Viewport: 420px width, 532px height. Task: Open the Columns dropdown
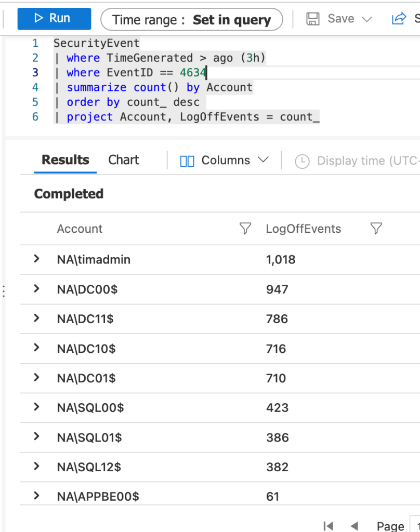point(224,161)
